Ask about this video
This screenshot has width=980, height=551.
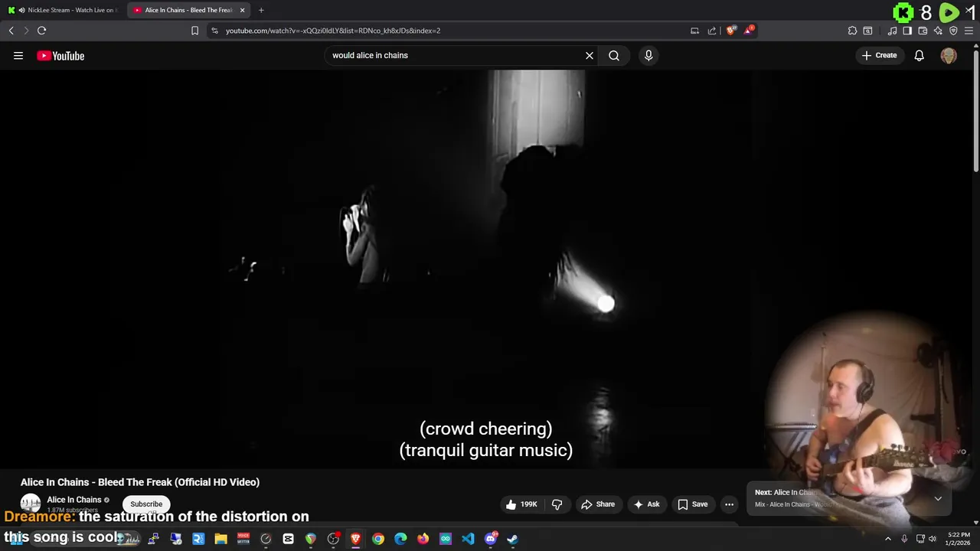646,504
